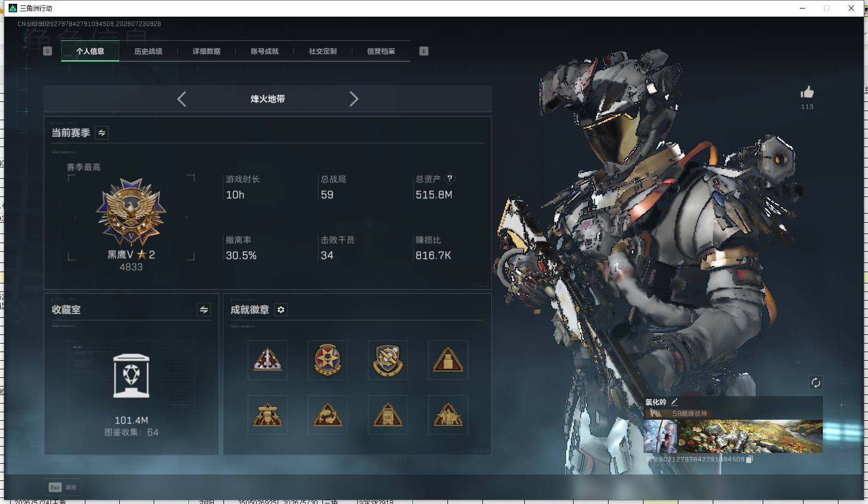The height and width of the screenshot is (504, 868).
Task: Open 成就徽章 settings gear
Action: 281,310
